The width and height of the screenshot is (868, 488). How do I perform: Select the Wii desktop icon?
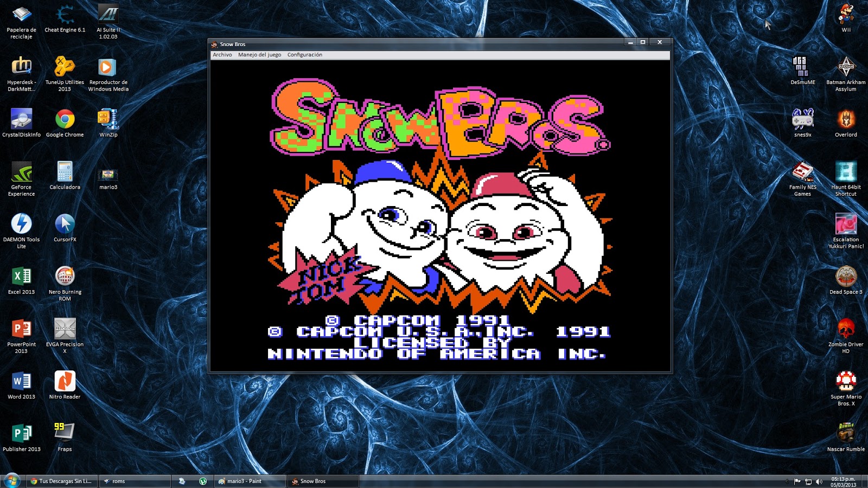click(x=846, y=17)
